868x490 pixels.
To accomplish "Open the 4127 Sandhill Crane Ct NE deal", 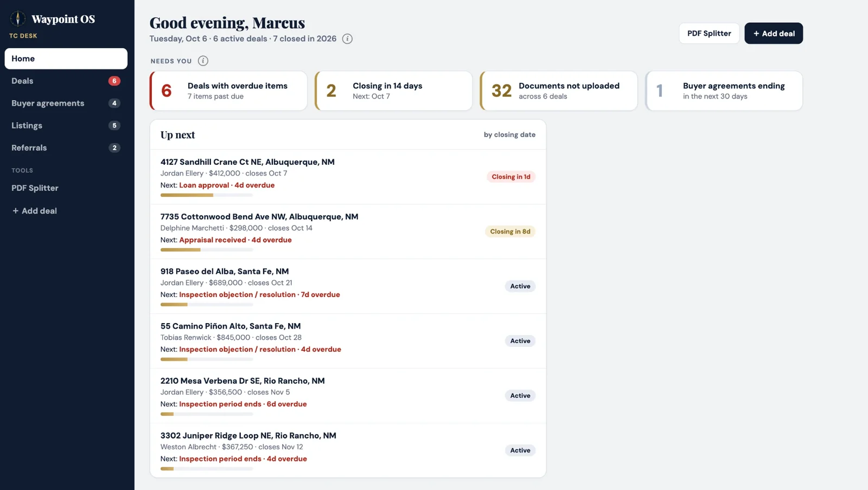I will pyautogui.click(x=348, y=177).
